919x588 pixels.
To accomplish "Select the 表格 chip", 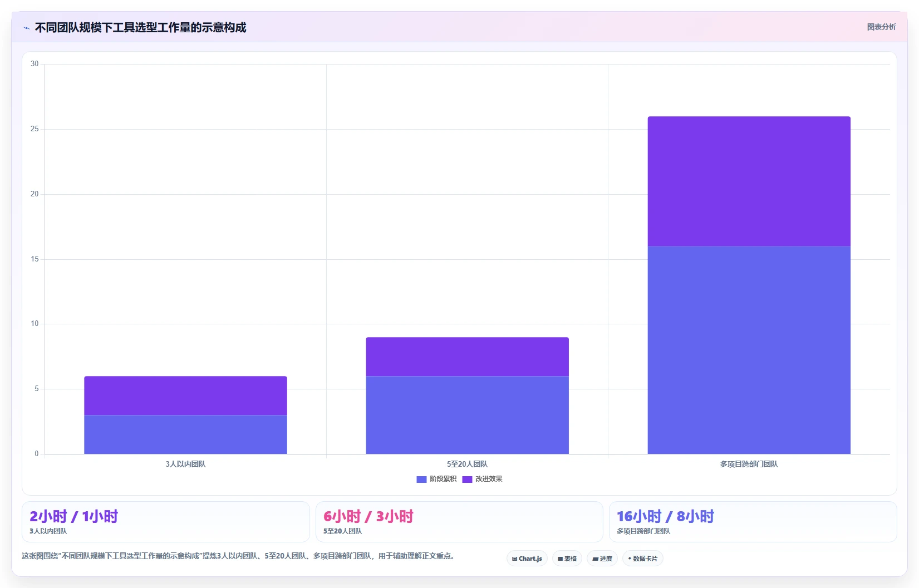I will tap(567, 559).
